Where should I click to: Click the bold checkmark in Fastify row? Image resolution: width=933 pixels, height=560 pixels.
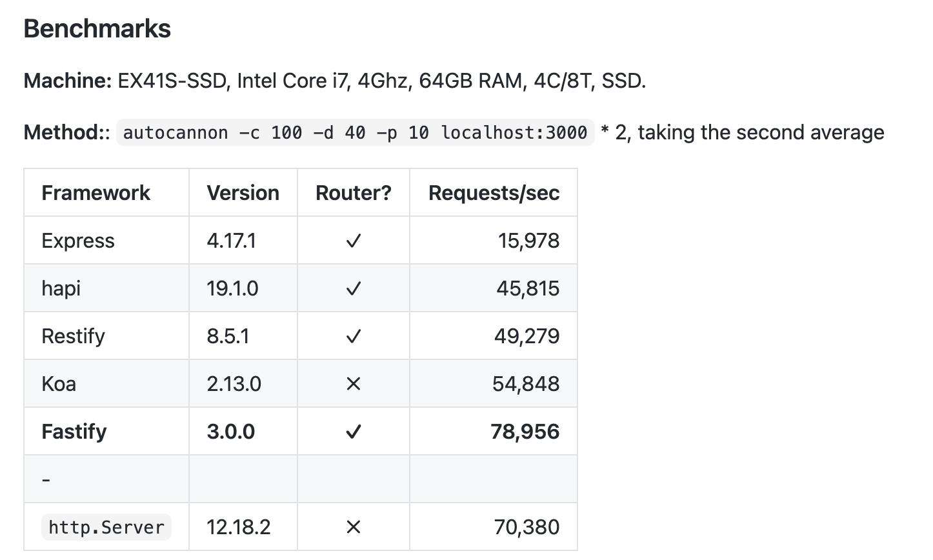353,432
